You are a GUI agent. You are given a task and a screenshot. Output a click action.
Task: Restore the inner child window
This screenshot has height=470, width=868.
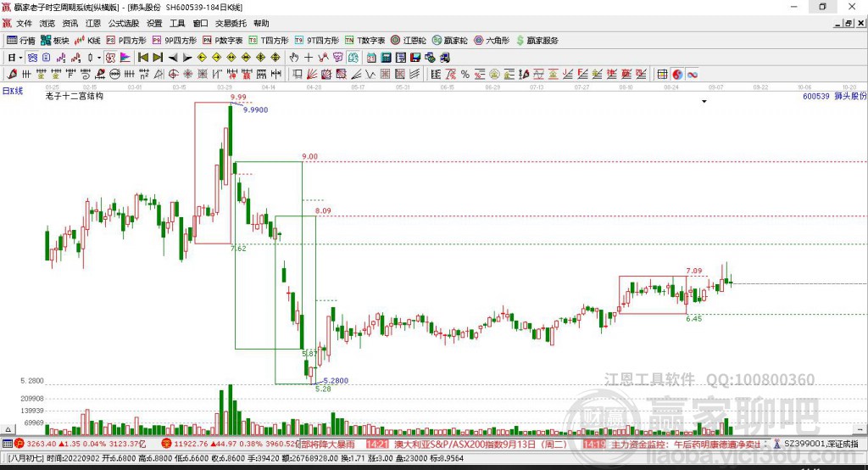click(x=849, y=23)
